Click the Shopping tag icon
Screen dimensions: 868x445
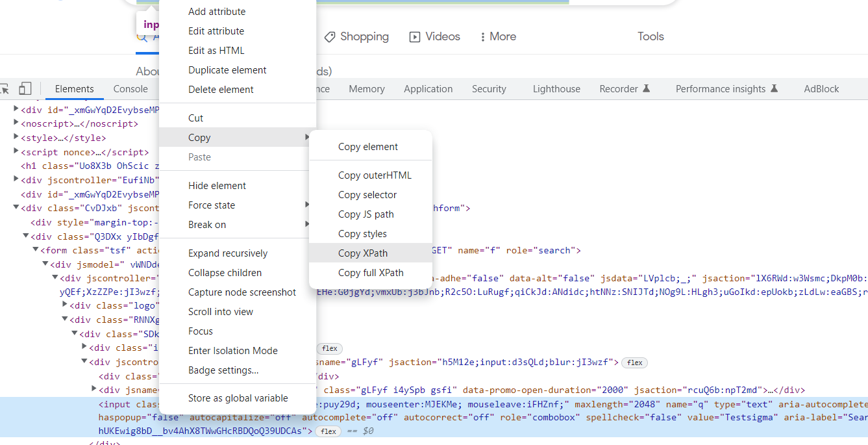coord(330,36)
